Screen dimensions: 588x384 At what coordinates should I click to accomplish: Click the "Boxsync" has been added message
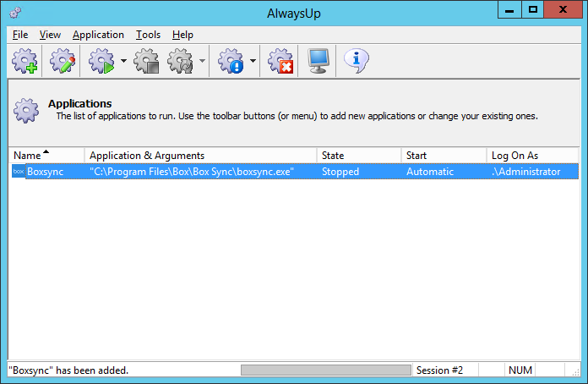tap(68, 370)
